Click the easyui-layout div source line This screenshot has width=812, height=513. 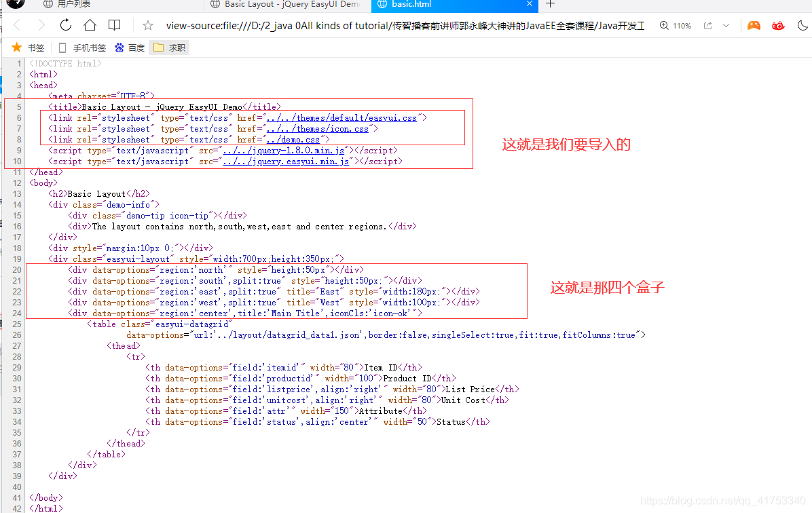(x=196, y=259)
